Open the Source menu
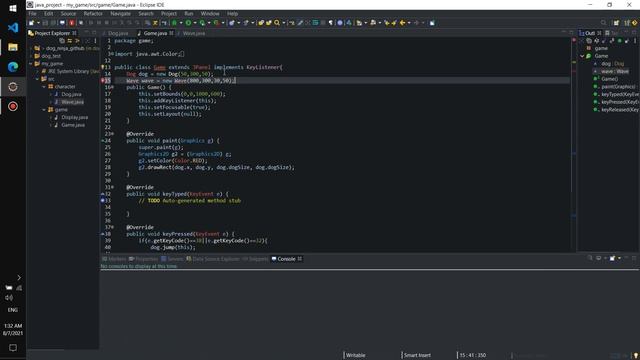 [68, 13]
